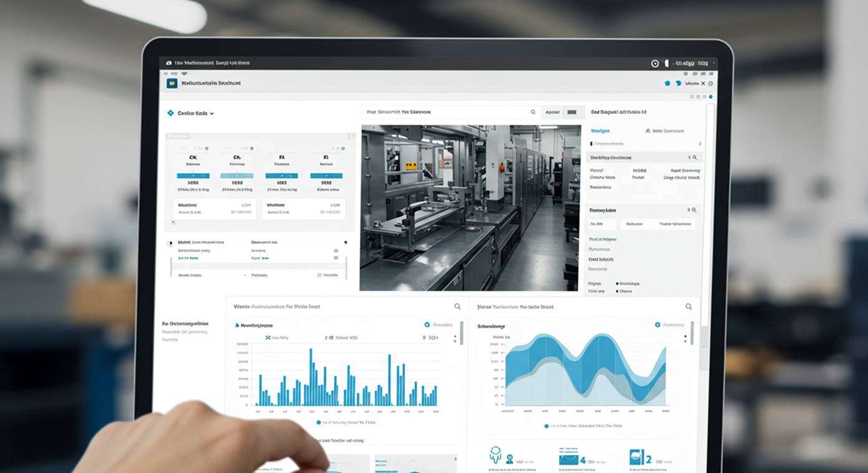Click the light gray button right of search field

pos(552,112)
